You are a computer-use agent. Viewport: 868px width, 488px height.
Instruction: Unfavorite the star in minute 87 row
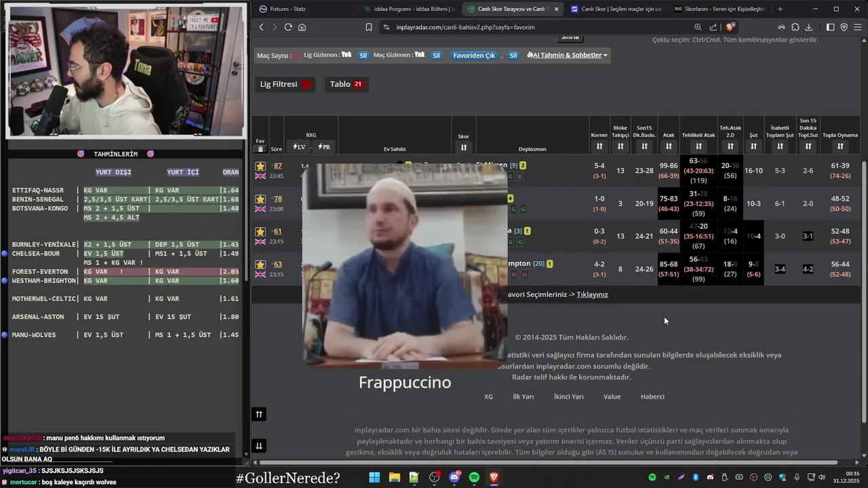click(260, 166)
